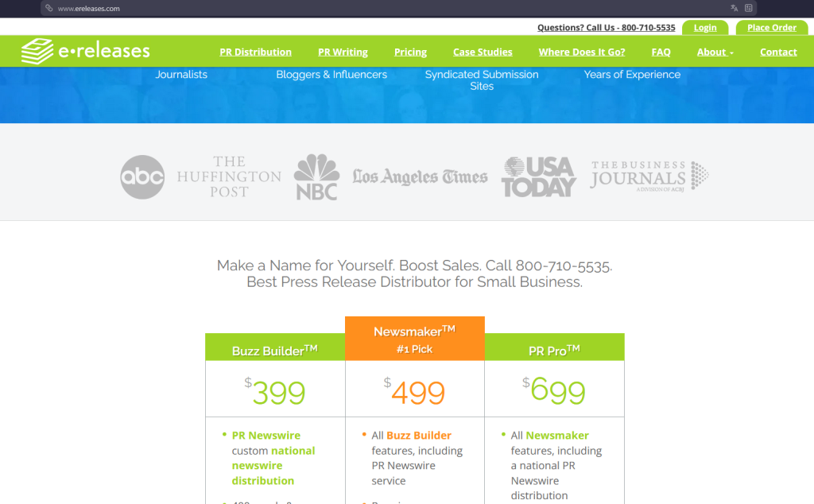Viewport: 814px width, 504px height.
Task: Click the Years of Experience label
Action: 632,74
